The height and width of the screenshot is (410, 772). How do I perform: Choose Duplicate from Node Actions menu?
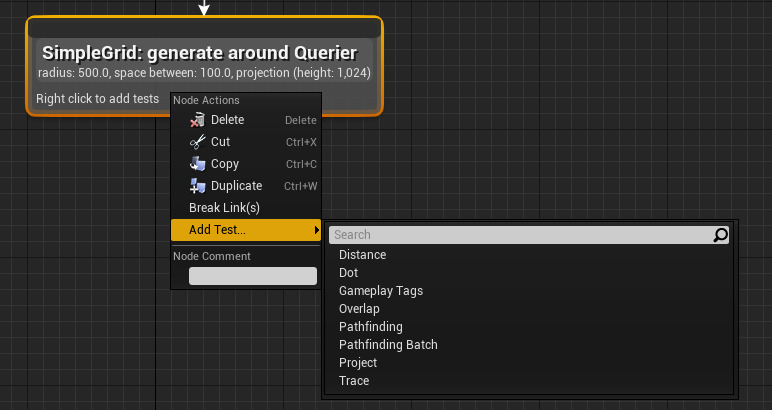246,186
